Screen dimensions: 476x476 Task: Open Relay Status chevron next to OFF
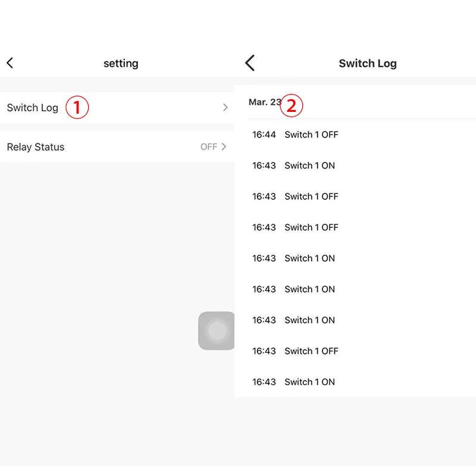(224, 146)
